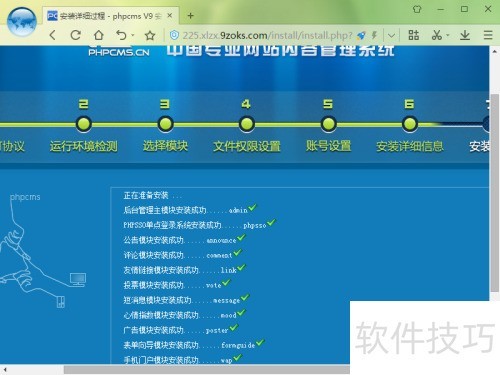This screenshot has width=500, height=375.
Task: Click step 2 circle marker
Action: click(83, 124)
